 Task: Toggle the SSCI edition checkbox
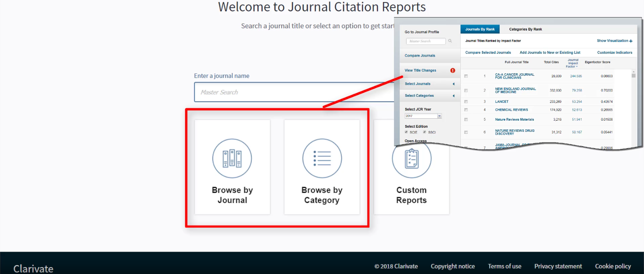pyautogui.click(x=424, y=132)
